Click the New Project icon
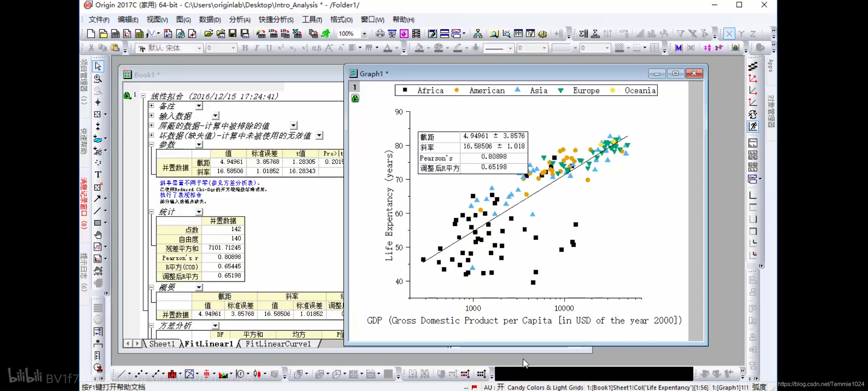This screenshot has height=391, width=868. (x=91, y=34)
